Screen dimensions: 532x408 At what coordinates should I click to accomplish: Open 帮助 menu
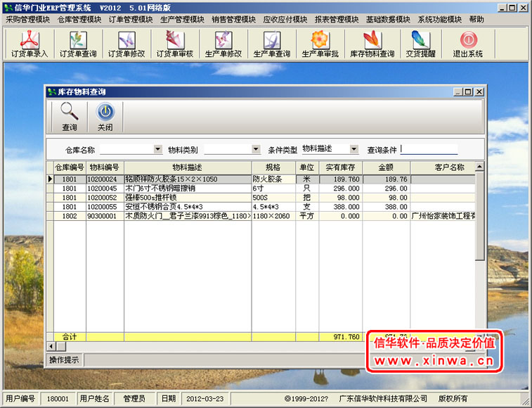coord(476,20)
